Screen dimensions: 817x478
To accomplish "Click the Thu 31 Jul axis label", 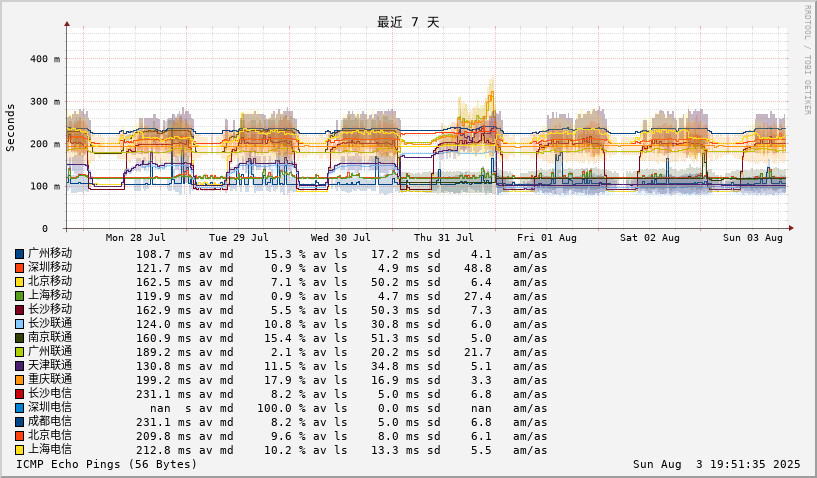I will (x=444, y=238).
